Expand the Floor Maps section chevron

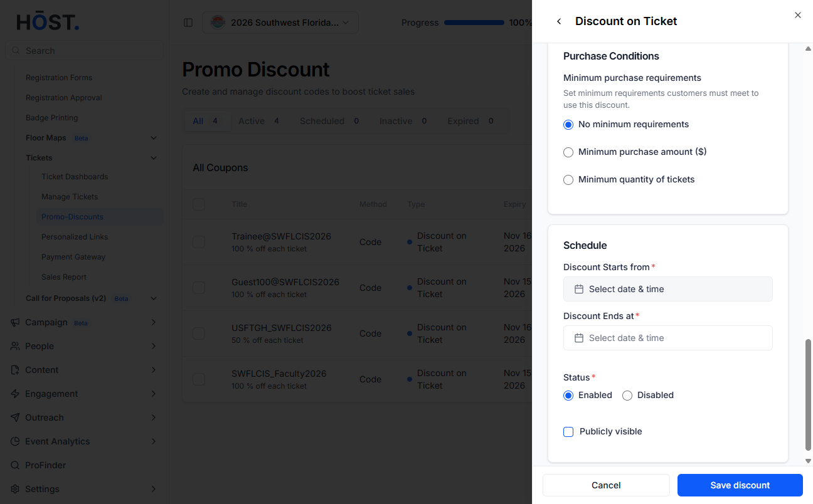pyautogui.click(x=154, y=138)
